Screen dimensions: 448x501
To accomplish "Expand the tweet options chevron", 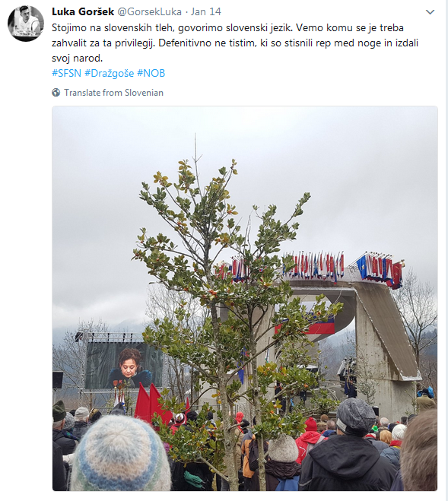I will click(431, 12).
